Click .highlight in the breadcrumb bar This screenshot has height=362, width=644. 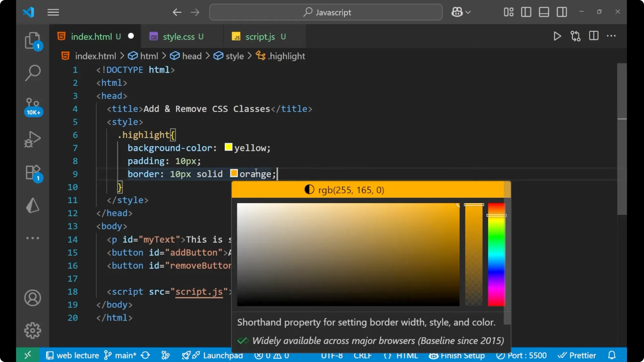coord(287,56)
